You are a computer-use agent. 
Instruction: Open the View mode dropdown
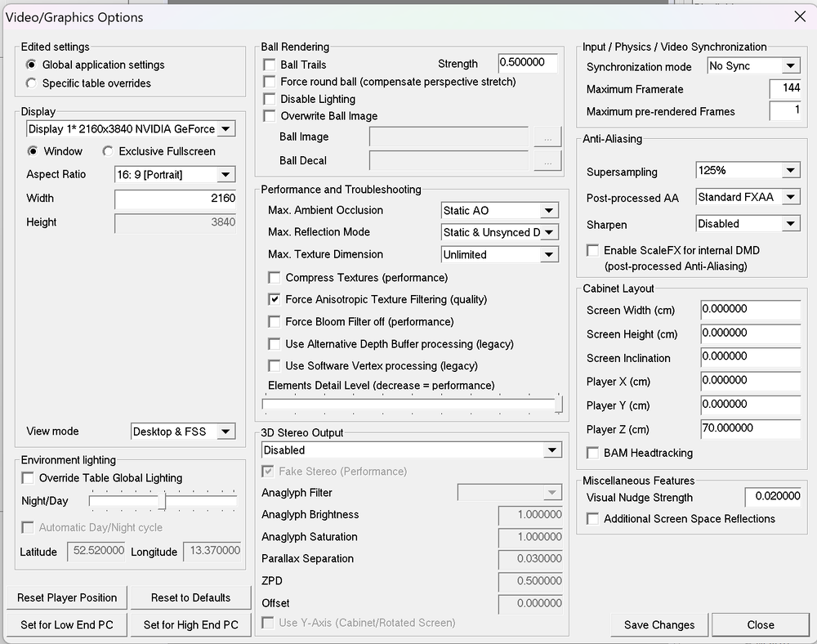[x=183, y=432]
